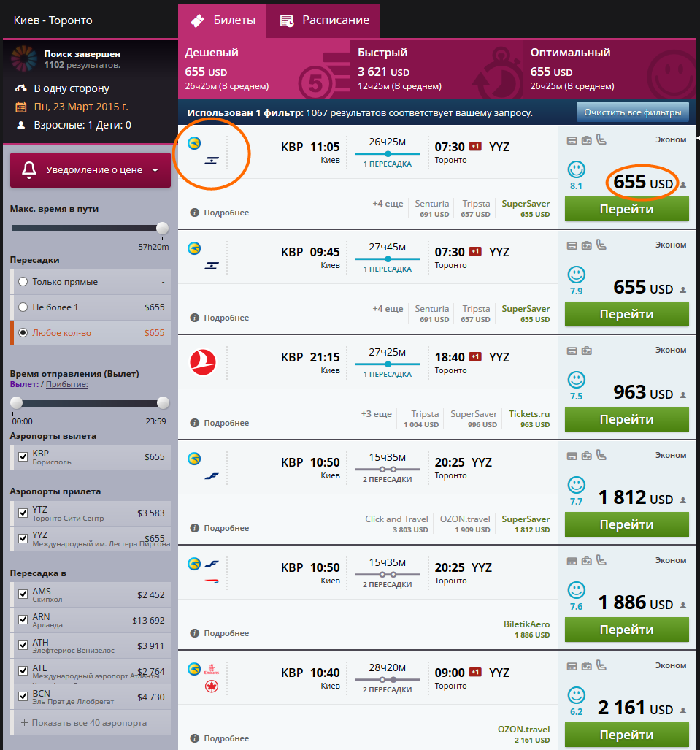Click Перейти for the 963 USD flight
700x750 pixels.
click(626, 419)
